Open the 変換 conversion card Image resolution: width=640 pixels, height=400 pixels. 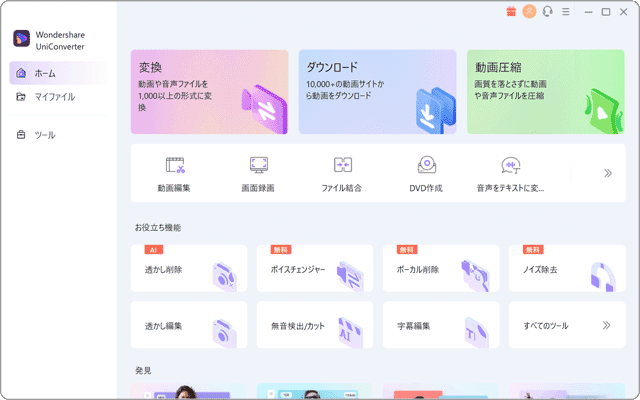(x=208, y=92)
